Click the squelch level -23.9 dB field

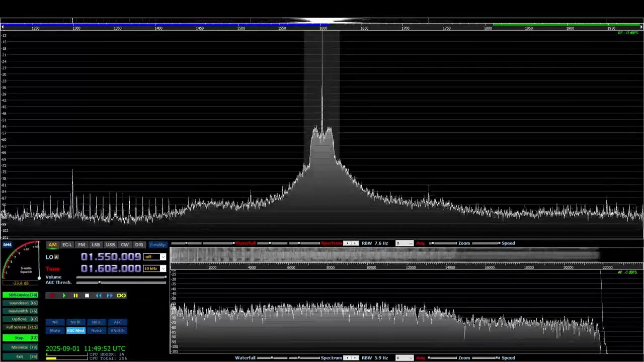[x=20, y=283]
